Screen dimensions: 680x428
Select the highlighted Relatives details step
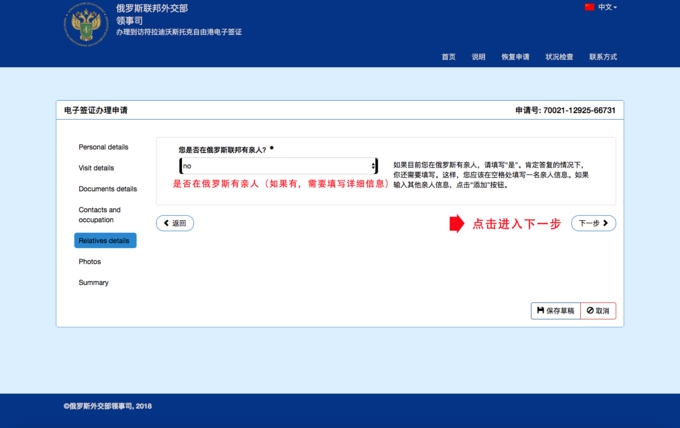click(105, 241)
